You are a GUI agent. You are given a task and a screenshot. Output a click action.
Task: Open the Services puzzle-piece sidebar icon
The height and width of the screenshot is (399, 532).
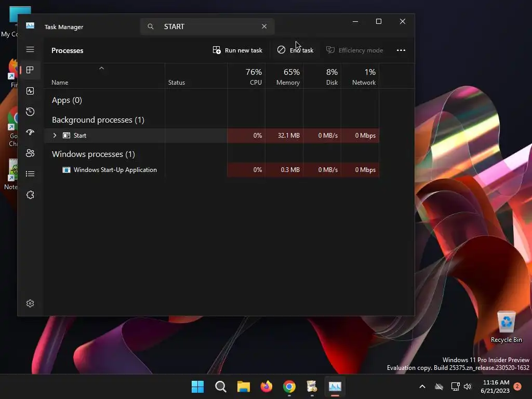coord(30,195)
